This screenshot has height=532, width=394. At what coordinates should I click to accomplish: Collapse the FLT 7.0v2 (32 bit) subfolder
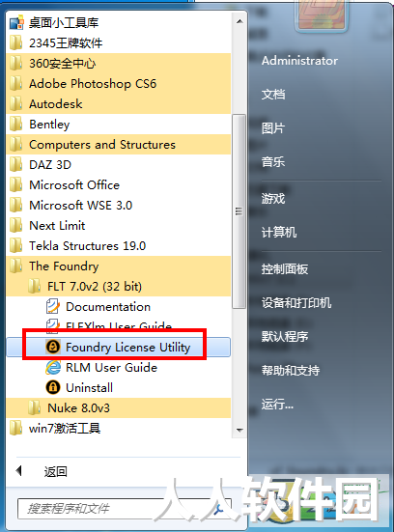coord(118,287)
